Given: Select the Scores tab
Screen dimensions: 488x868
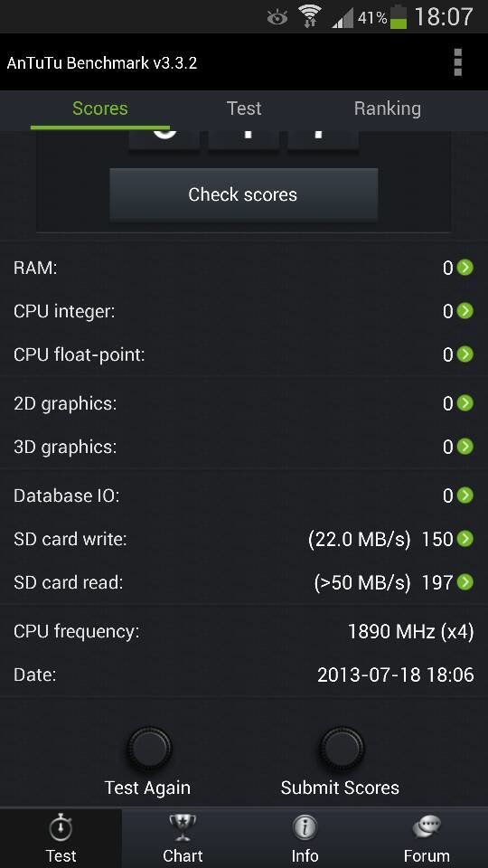Looking at the screenshot, I should [100, 108].
